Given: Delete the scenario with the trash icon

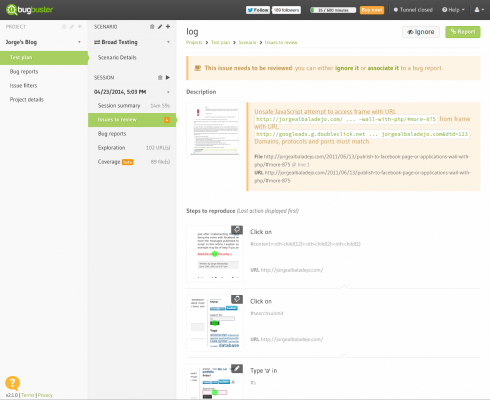Looking at the screenshot, I should (x=152, y=27).
